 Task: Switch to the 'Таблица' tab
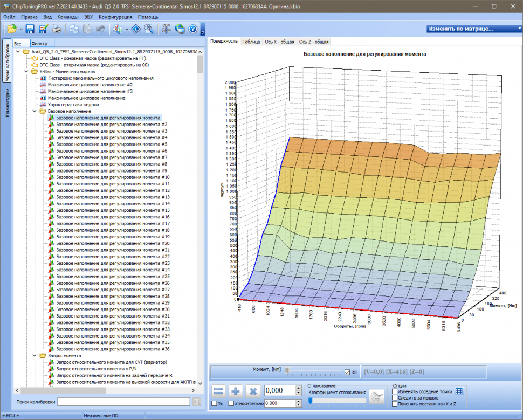[x=251, y=42]
